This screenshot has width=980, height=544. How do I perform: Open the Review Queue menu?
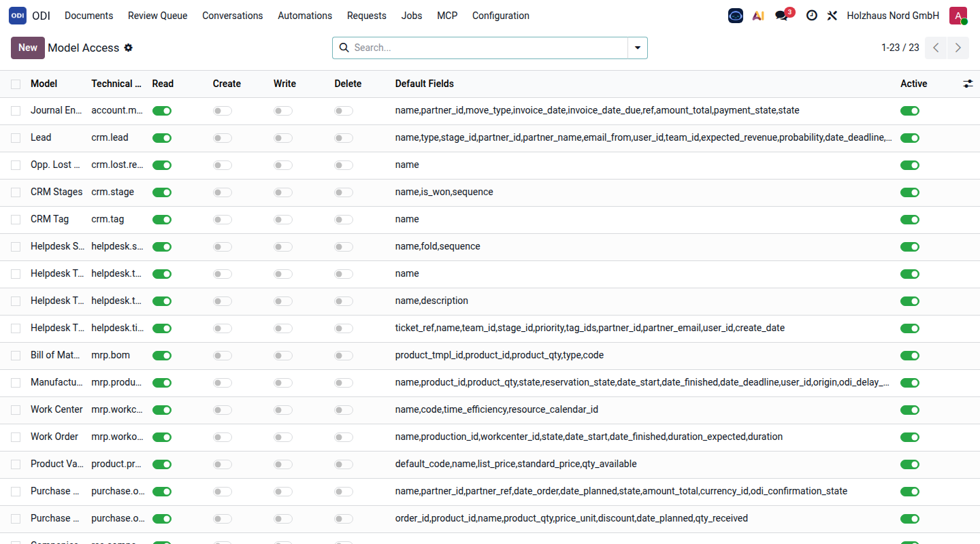[x=158, y=16]
